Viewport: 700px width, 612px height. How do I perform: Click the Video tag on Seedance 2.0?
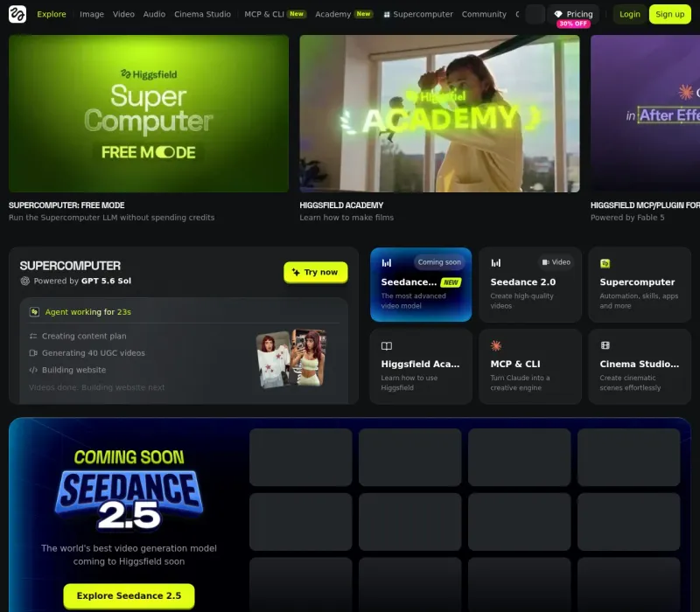point(556,262)
